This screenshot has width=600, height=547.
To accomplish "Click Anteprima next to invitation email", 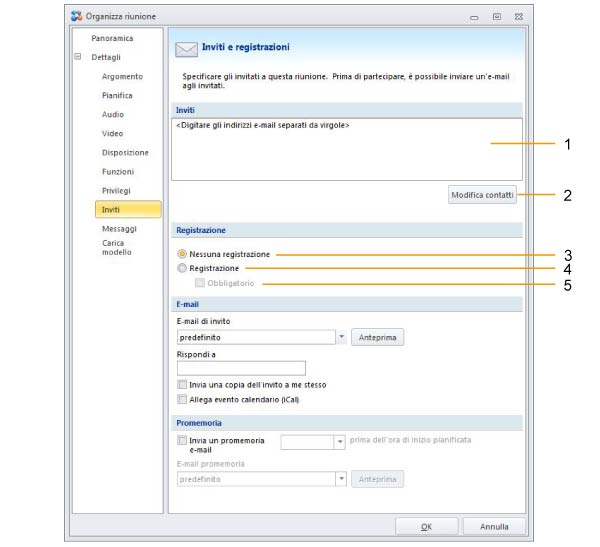I will point(377,337).
